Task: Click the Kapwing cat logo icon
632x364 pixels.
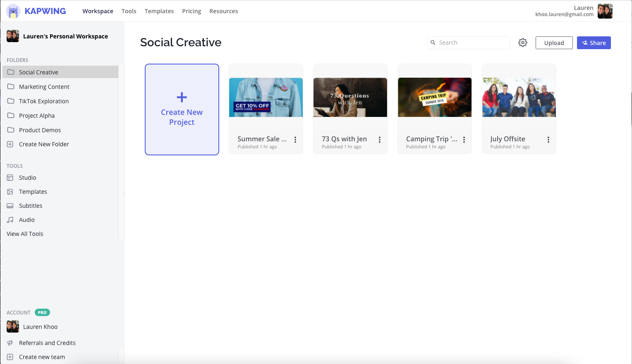Action: pyautogui.click(x=13, y=11)
